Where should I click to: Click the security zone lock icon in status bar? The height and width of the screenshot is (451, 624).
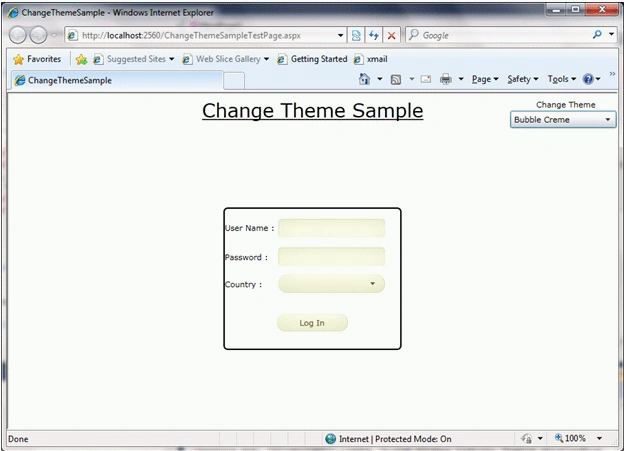[526, 439]
